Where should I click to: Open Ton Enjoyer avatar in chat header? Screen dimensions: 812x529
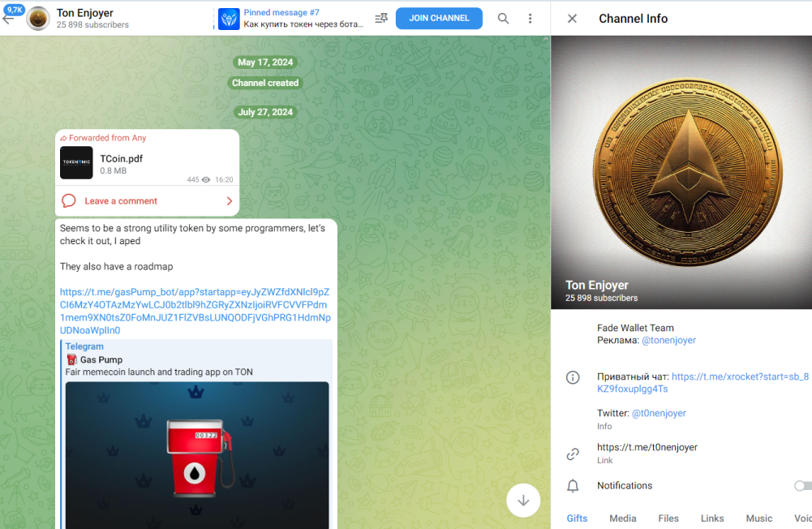coord(38,19)
